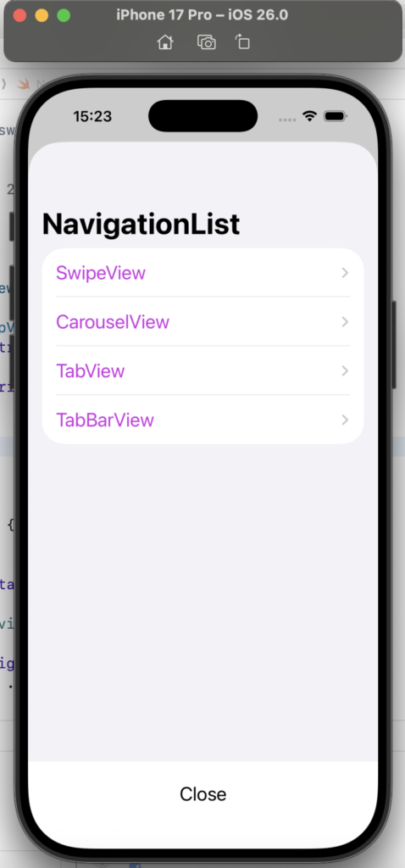Expand the SwipeView row chevron
This screenshot has width=405, height=868.
point(345,273)
